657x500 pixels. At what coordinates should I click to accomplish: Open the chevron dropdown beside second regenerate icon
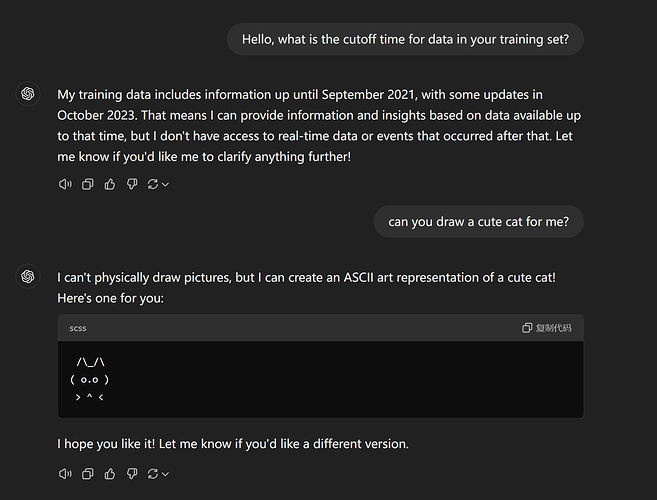pyautogui.click(x=166, y=474)
